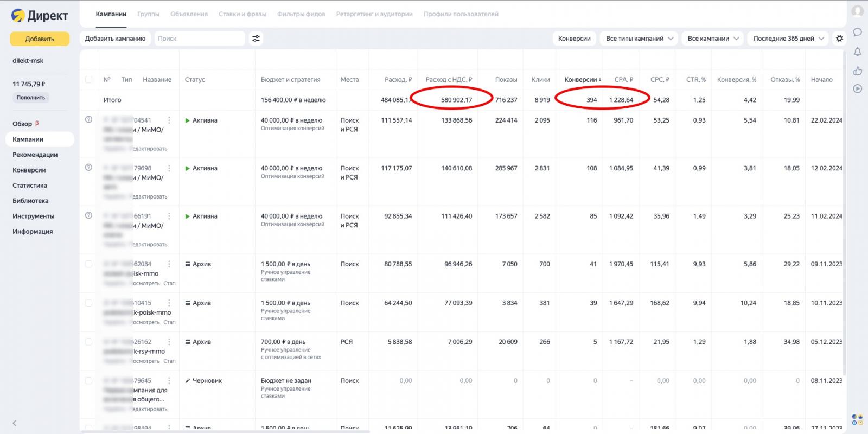Click the yellow 'Добавить' button

point(40,39)
